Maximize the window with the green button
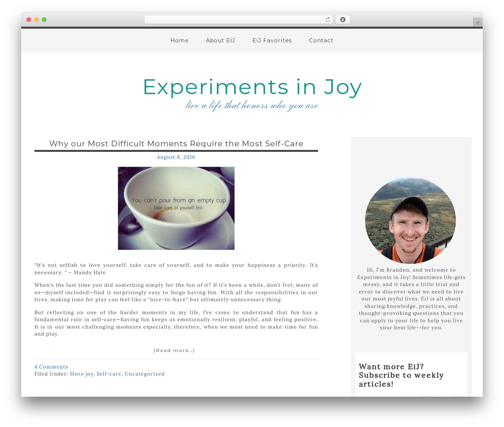 pos(44,20)
